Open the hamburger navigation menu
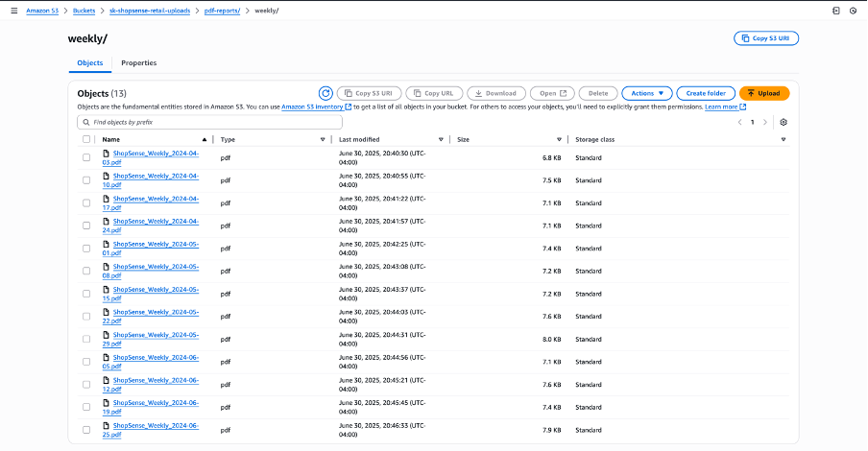The image size is (868, 451). coord(14,11)
